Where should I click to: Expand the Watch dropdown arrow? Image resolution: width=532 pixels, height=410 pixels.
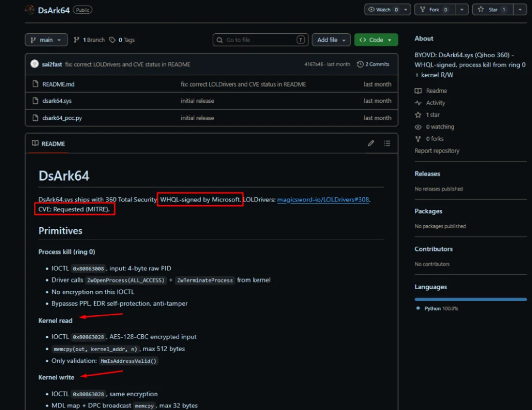[406, 10]
